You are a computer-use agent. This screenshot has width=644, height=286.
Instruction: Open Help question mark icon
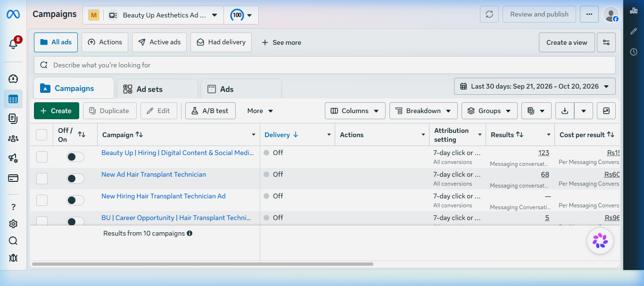point(13,207)
